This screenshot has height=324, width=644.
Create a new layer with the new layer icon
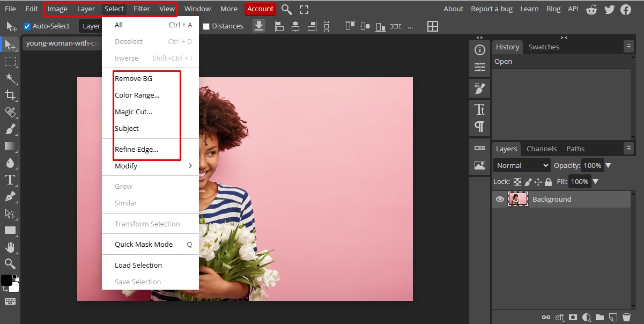click(613, 317)
